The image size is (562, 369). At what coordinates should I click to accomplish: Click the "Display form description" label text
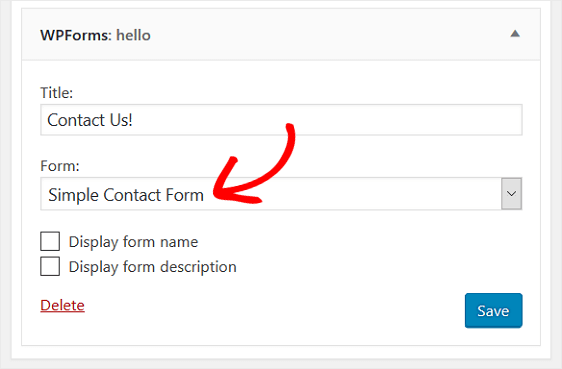tap(153, 267)
